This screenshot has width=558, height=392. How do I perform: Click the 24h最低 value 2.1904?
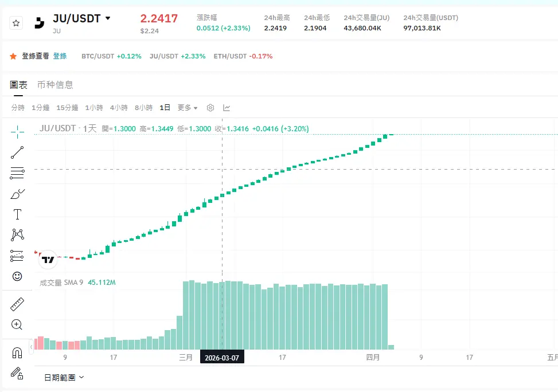coord(315,28)
